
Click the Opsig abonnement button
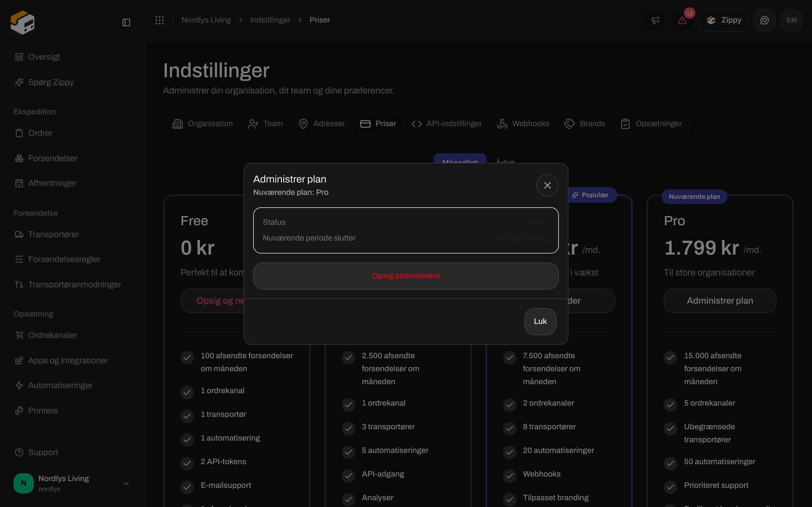click(406, 276)
